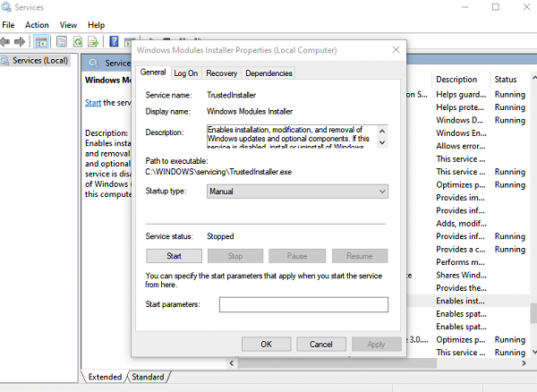Click the gear icon in Services title bar
This screenshot has height=392, width=537.
6,7
